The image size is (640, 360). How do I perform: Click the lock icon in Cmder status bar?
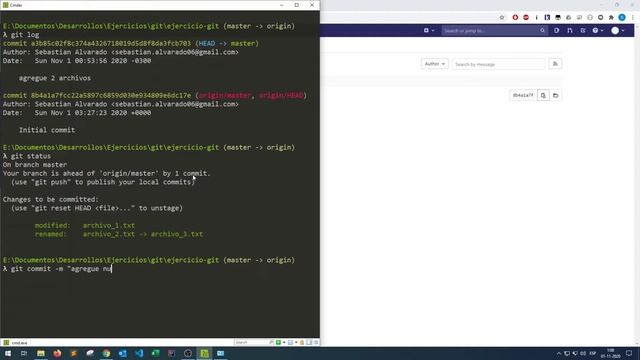[x=302, y=342]
